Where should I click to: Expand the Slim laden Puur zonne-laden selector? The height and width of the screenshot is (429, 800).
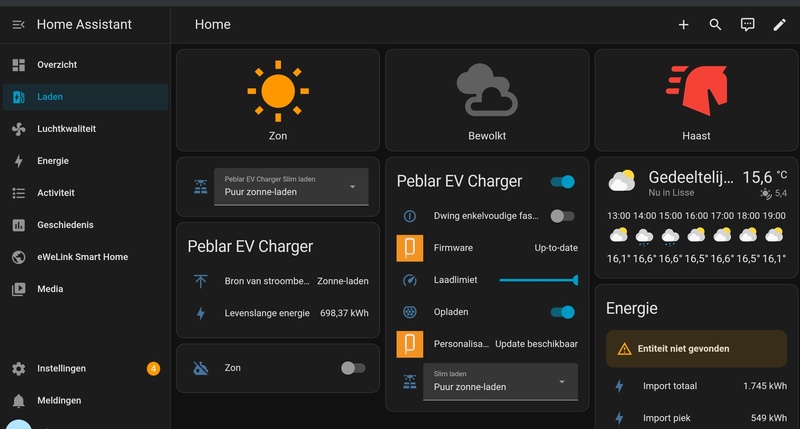tap(501, 382)
